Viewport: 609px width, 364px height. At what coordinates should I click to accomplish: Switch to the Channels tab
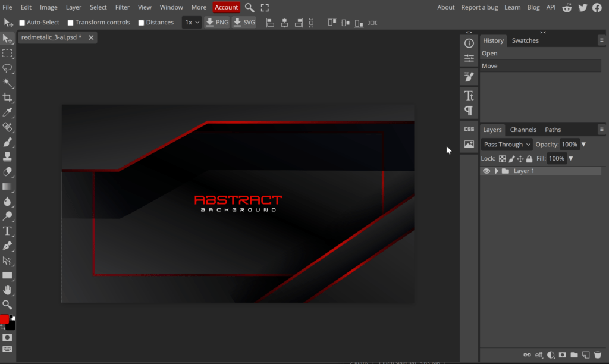click(x=523, y=130)
